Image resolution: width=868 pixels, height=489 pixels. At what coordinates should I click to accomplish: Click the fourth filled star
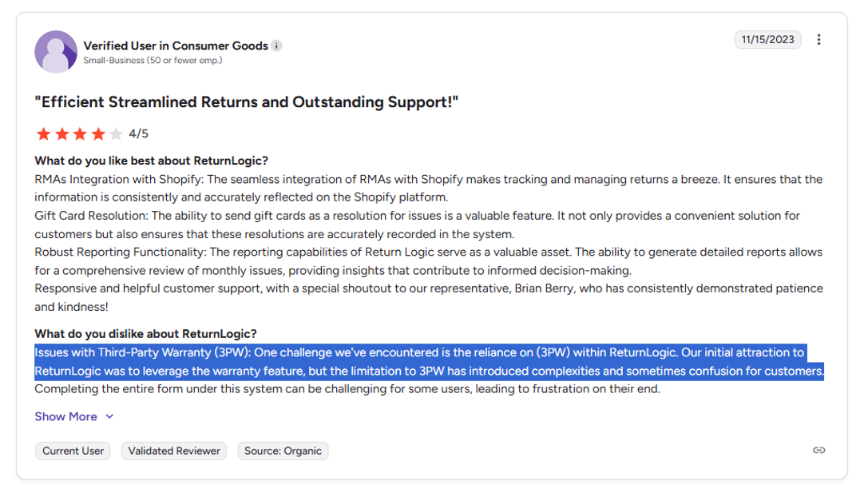pyautogui.click(x=98, y=133)
